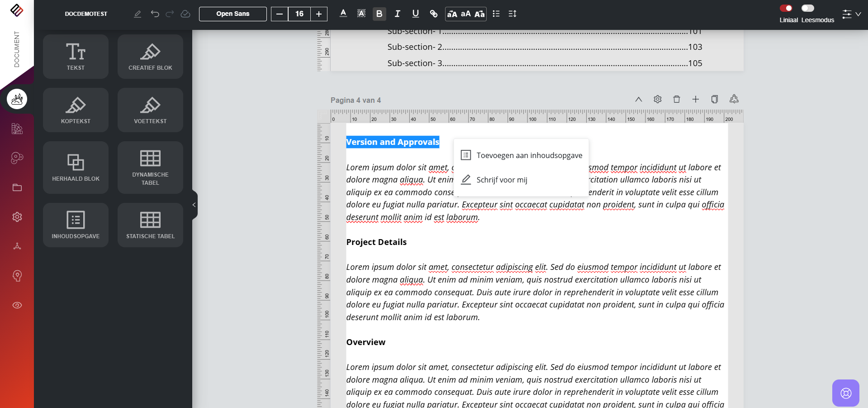This screenshot has width=868, height=408.
Task: Choose 'Toevoegen aan inhoudsopgave' from context menu
Action: pyautogui.click(x=529, y=155)
